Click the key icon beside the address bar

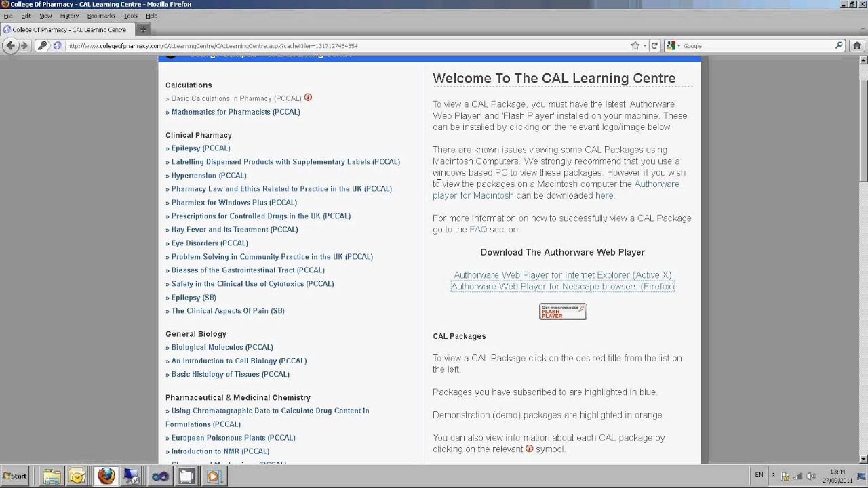coord(42,45)
